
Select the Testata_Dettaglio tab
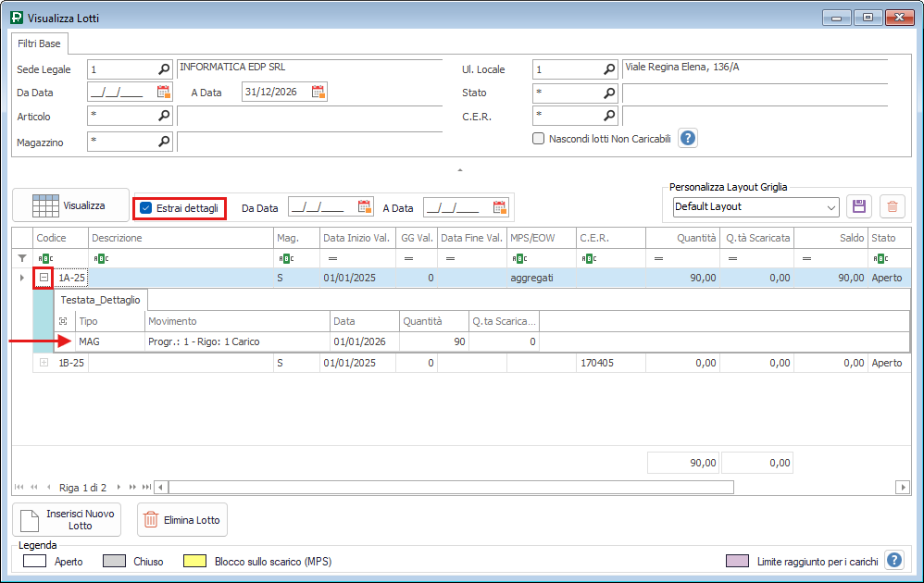pyautogui.click(x=100, y=299)
